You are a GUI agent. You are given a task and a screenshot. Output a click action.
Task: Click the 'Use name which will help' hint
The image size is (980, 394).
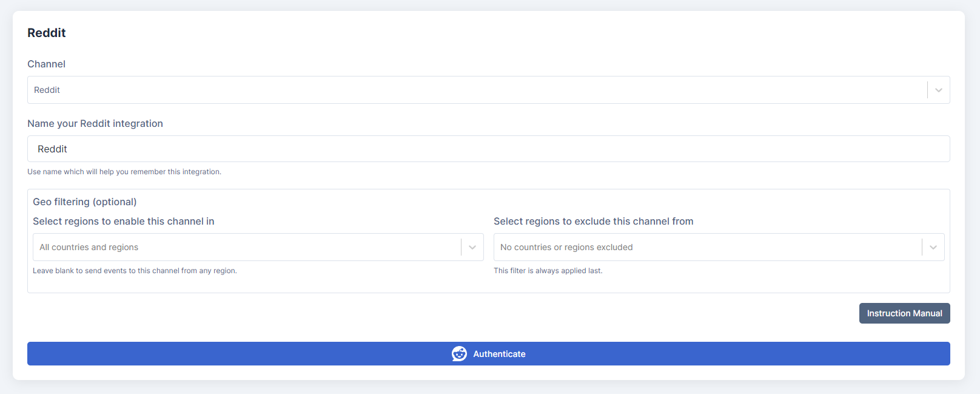[x=124, y=172]
